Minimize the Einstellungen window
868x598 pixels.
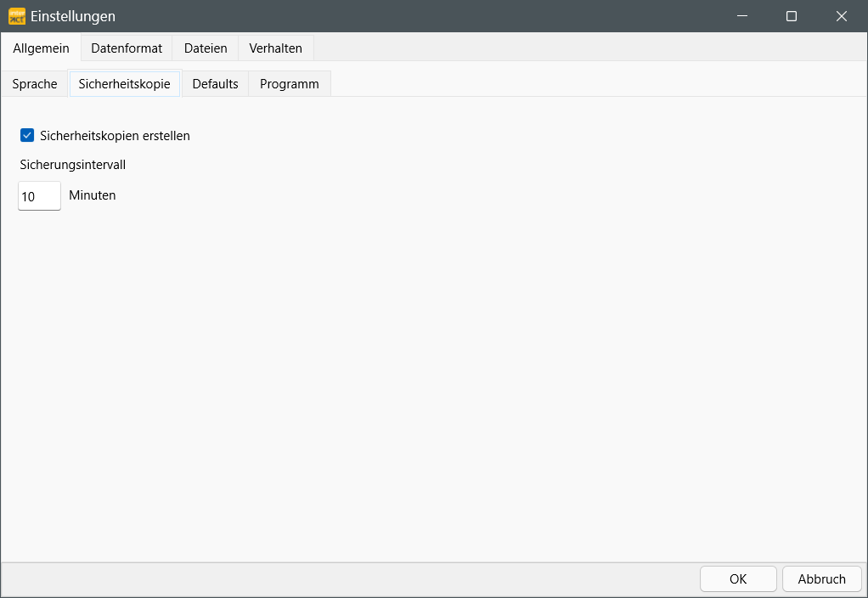pyautogui.click(x=742, y=16)
